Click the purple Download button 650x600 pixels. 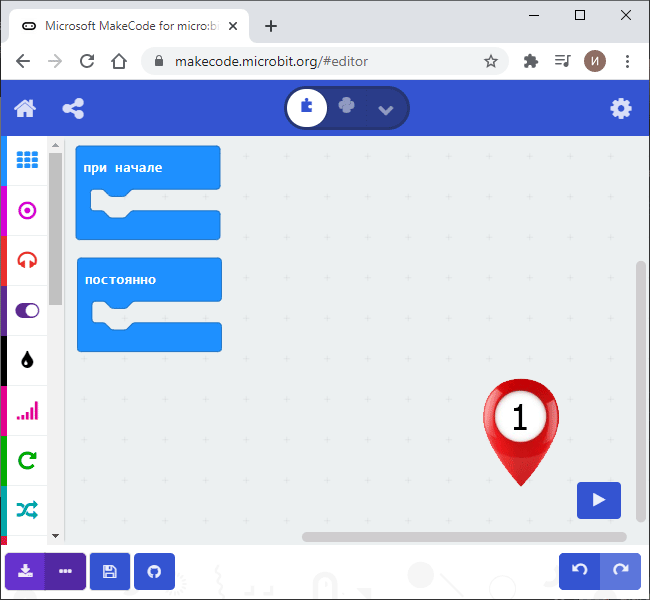[25, 571]
